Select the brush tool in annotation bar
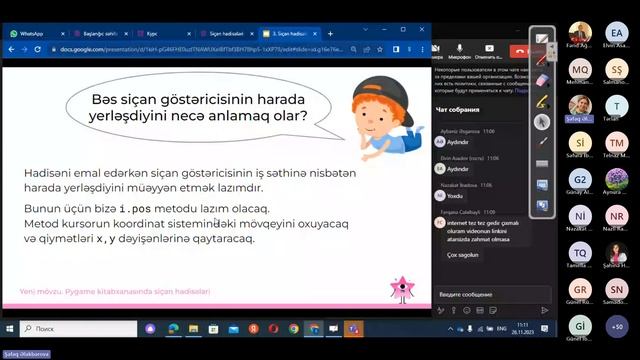This screenshot has height=360, width=640. (542, 142)
